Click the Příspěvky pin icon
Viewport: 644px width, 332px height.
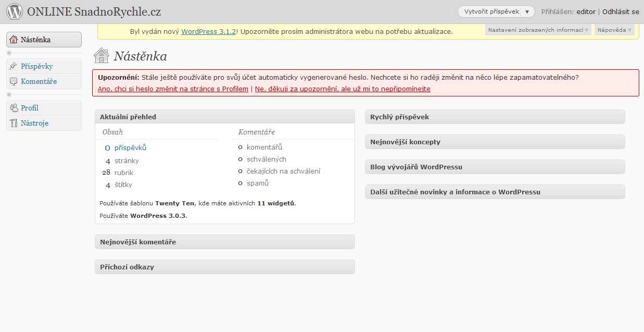14,66
